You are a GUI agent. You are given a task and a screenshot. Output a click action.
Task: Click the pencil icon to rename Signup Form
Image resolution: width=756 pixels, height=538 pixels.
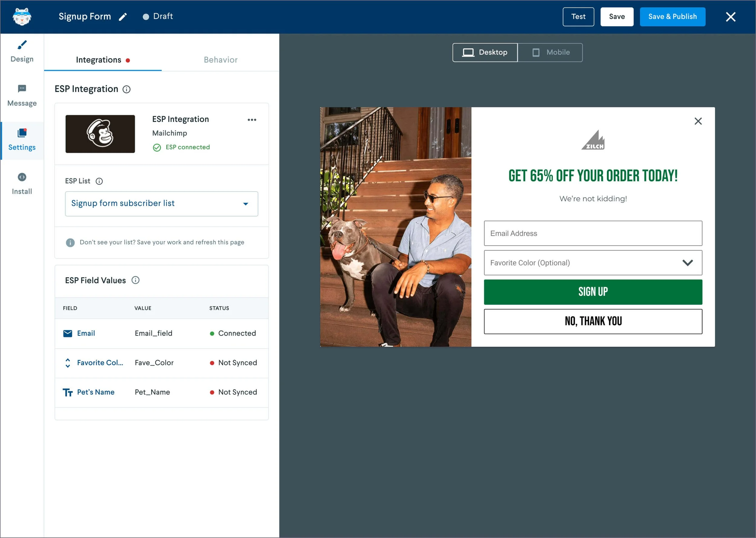coord(123,17)
